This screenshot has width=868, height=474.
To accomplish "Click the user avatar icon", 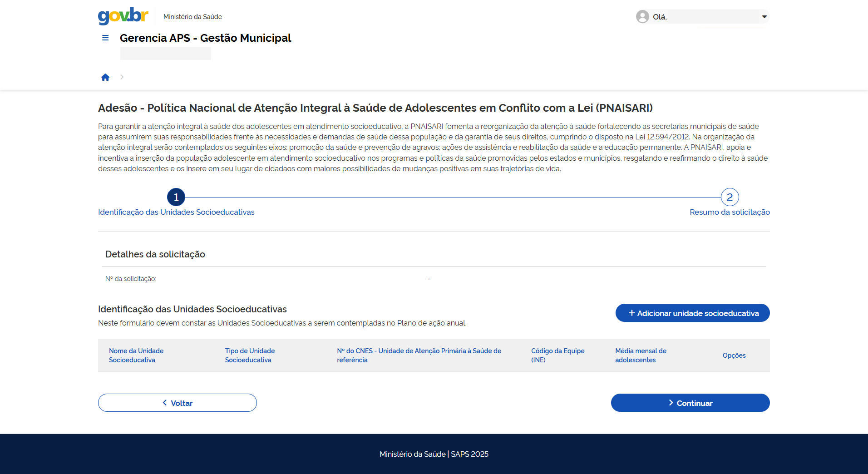I will click(x=642, y=17).
